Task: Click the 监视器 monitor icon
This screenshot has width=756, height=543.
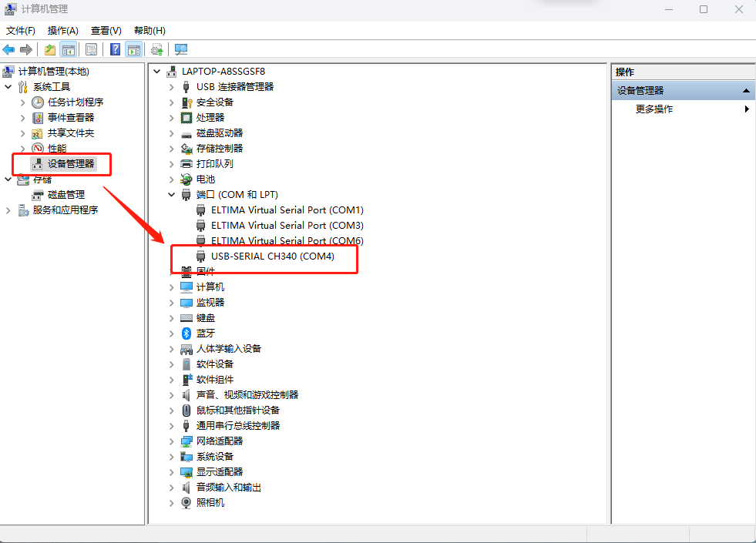Action: point(186,303)
